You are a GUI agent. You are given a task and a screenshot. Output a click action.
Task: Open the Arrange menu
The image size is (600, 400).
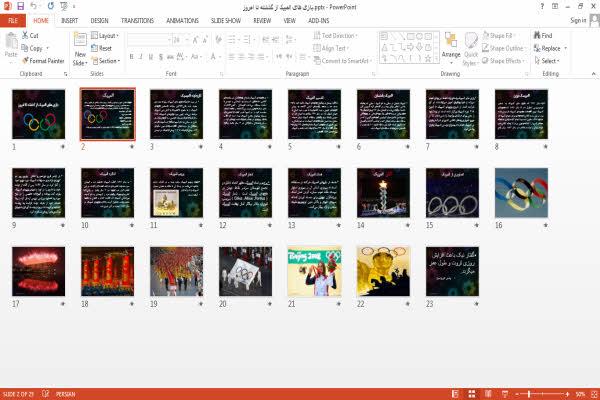pos(451,48)
